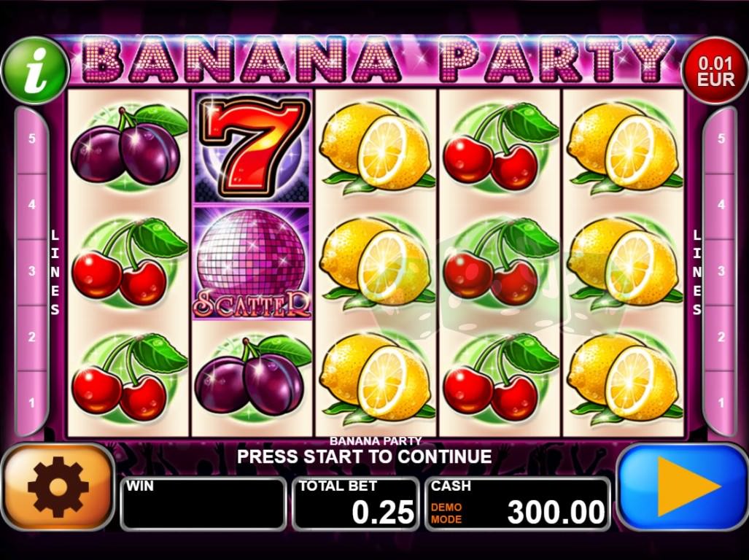Select line 1 on the left lines panel
This screenshot has height=560, width=749.
(x=32, y=403)
